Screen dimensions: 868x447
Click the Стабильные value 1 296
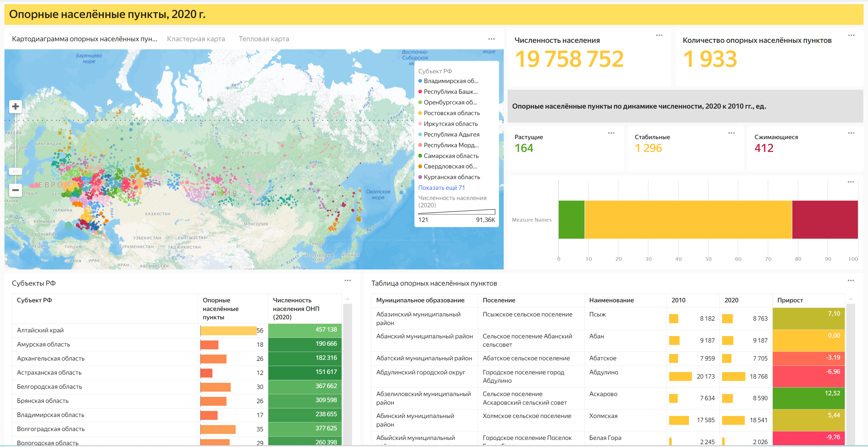click(648, 148)
